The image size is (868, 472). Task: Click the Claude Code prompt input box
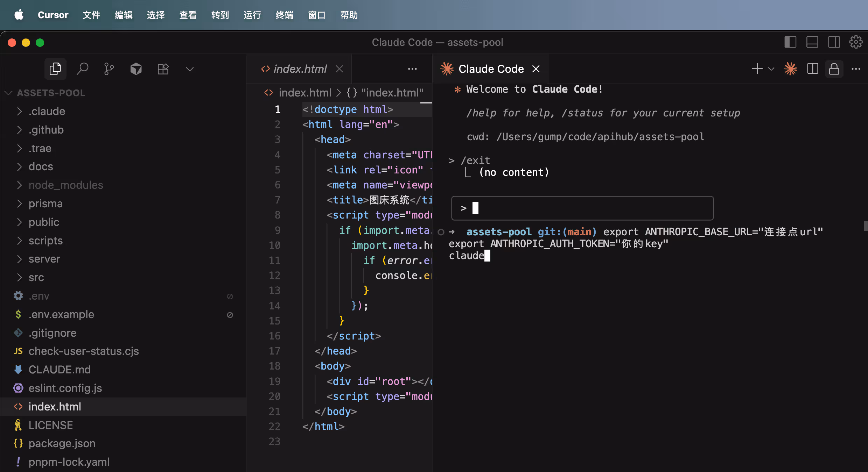click(582, 208)
